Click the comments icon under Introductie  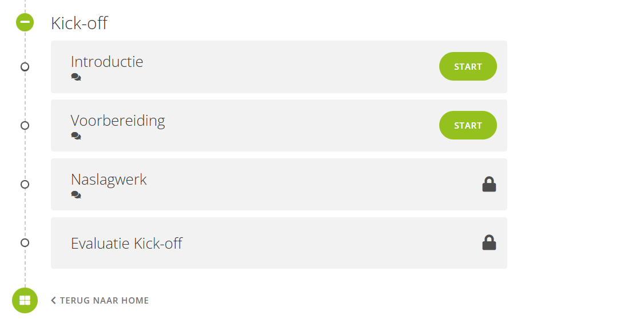coord(76,77)
